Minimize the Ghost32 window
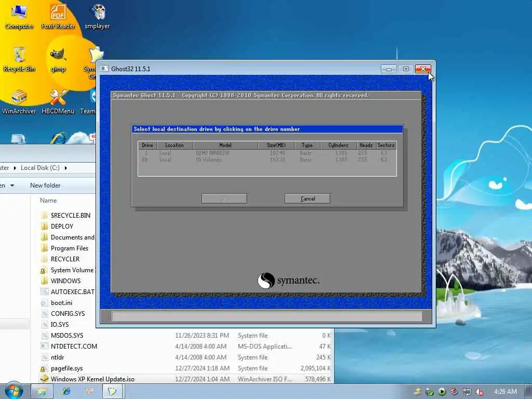The image size is (532, 399). click(x=389, y=69)
